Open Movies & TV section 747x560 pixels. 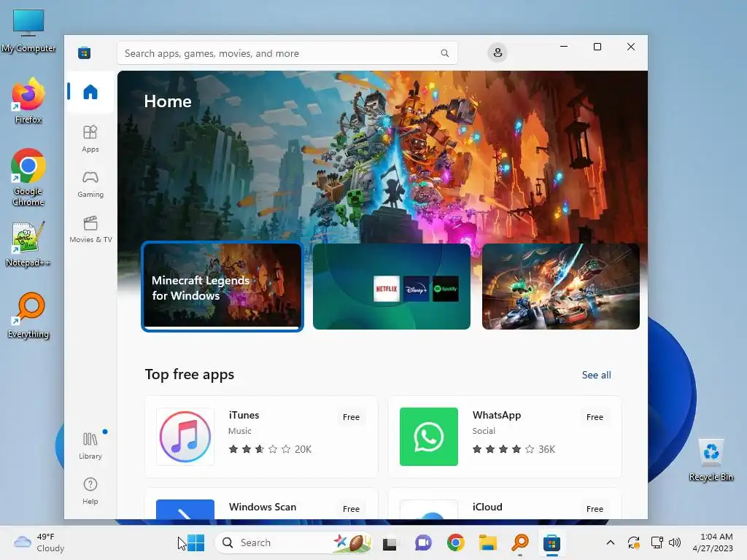(90, 229)
